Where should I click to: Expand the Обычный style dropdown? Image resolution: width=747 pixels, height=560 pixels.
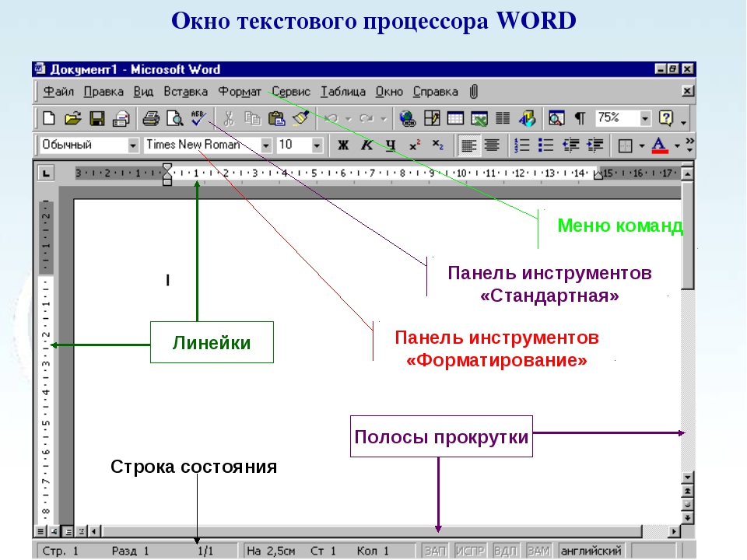(133, 145)
